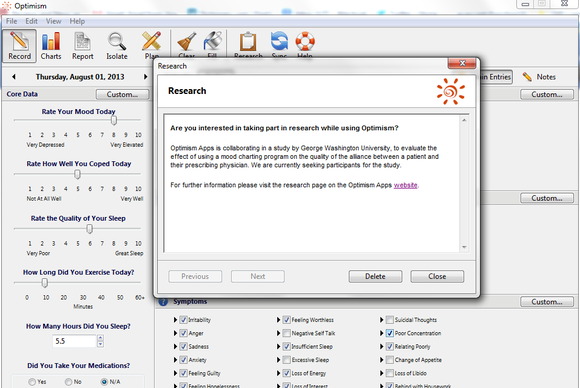Uncheck Sadness symptom

pos(183,347)
